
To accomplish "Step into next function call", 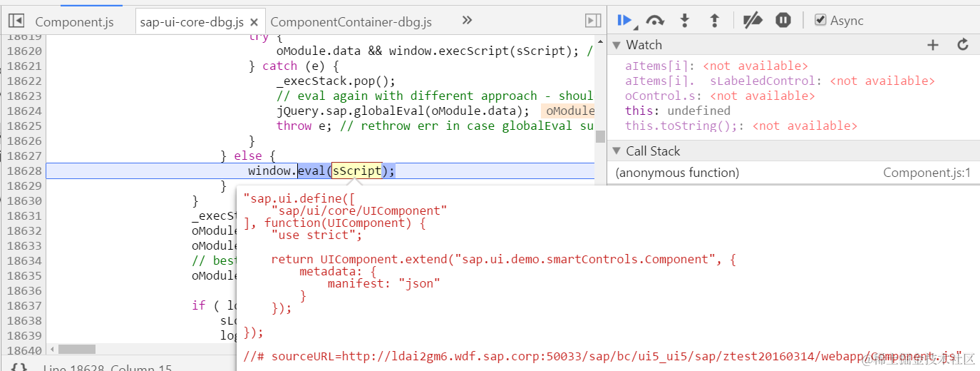I will (685, 20).
